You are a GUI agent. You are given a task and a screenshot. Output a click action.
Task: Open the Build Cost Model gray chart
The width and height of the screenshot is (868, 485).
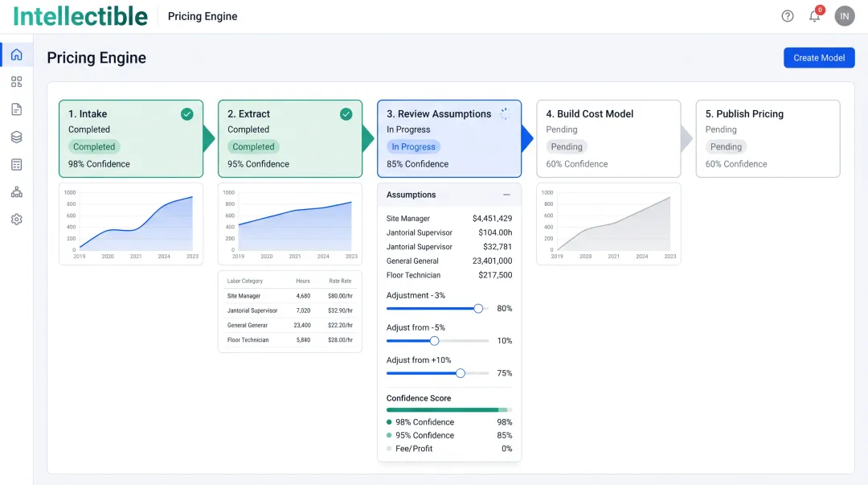pos(608,224)
